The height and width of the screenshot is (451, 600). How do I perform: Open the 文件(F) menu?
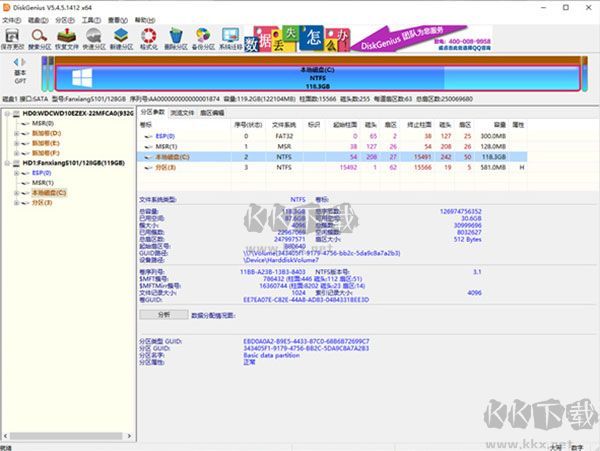pos(12,20)
